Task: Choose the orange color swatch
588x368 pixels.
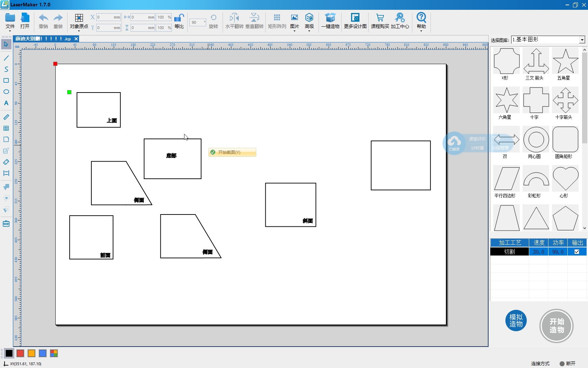Action: point(31,353)
